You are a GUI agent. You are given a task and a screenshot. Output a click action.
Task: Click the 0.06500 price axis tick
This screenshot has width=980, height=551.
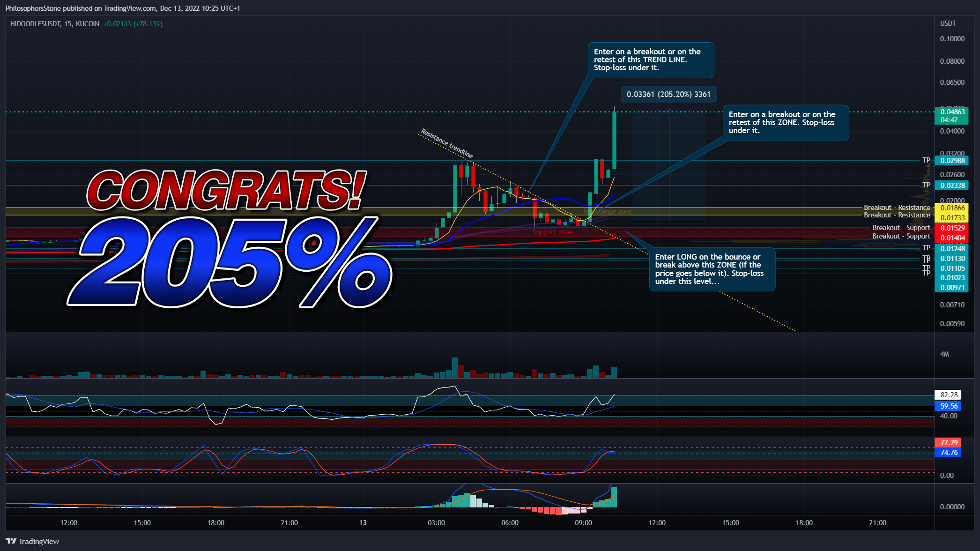coord(952,82)
